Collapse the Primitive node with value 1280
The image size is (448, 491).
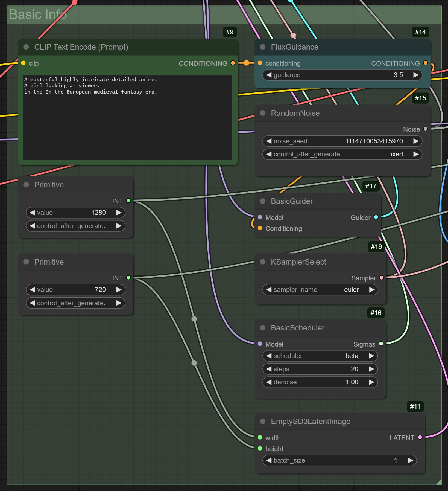[x=26, y=185]
